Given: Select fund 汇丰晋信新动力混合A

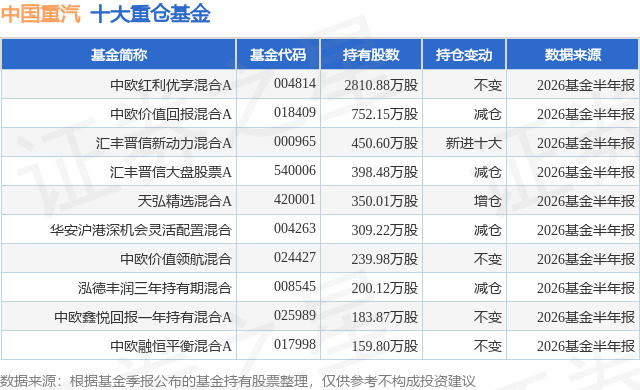Looking at the screenshot, I should [x=164, y=143].
